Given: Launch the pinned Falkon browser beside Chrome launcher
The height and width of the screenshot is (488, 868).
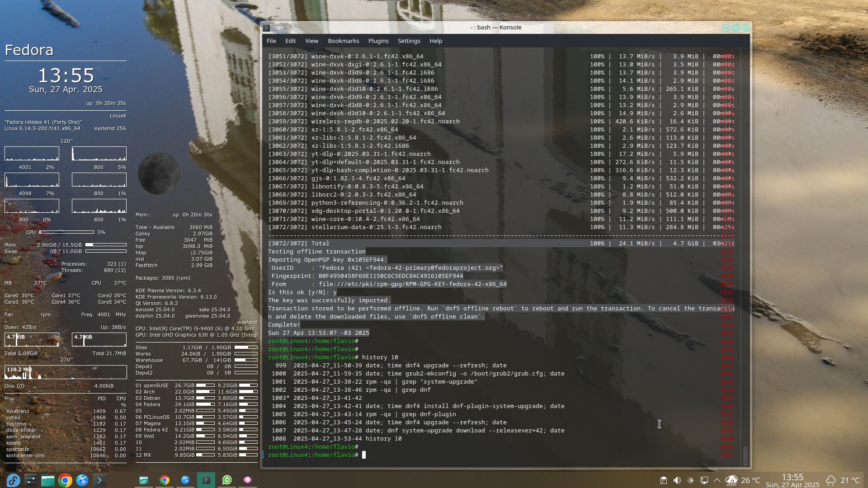Looking at the screenshot, I should click(82, 480).
